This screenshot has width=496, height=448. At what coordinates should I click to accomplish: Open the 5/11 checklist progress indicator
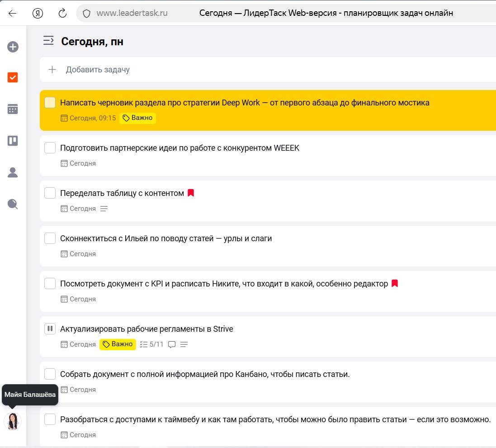pos(151,344)
